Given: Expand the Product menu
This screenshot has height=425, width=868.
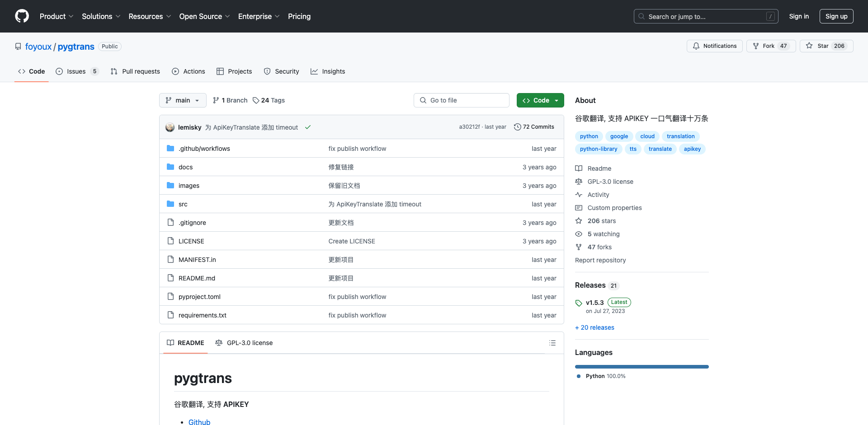Looking at the screenshot, I should (x=57, y=16).
